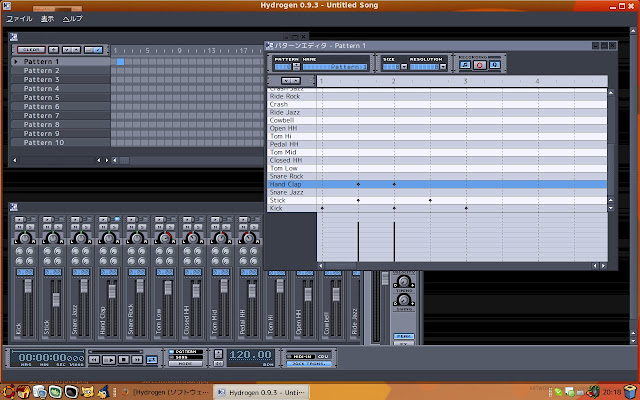This screenshot has width=640, height=400.
Task: Click the upper master humanize knob
Action: pyautogui.click(x=404, y=282)
